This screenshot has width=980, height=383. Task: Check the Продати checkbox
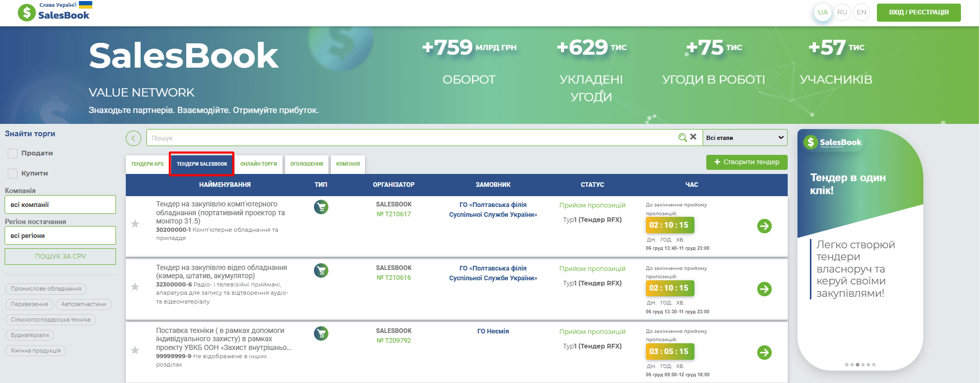tap(13, 153)
